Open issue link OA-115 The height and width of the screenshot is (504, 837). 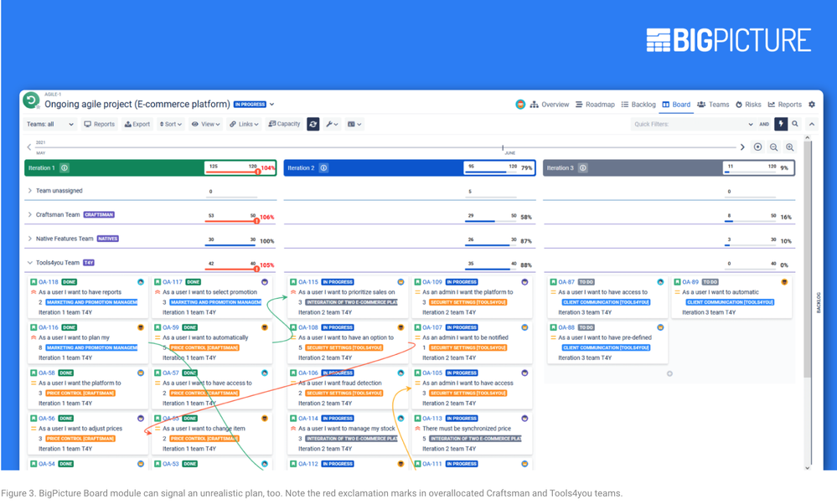308,282
